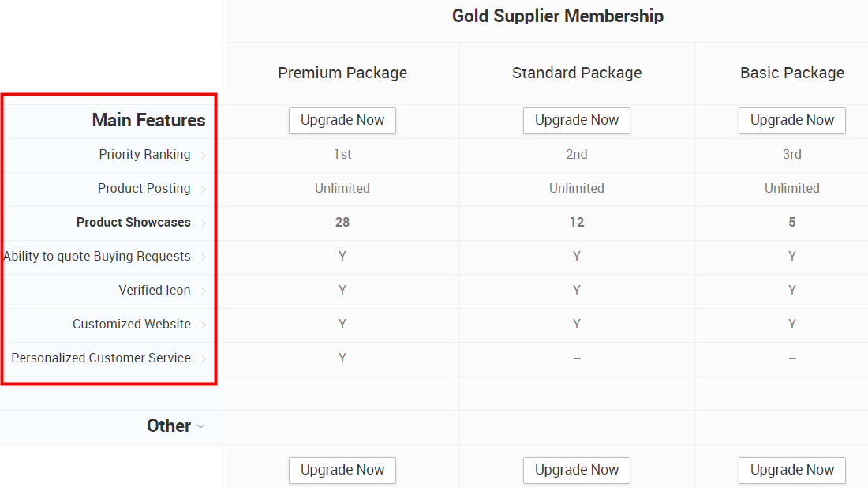Click the Personalized Customer Service row chevron

[x=204, y=358]
